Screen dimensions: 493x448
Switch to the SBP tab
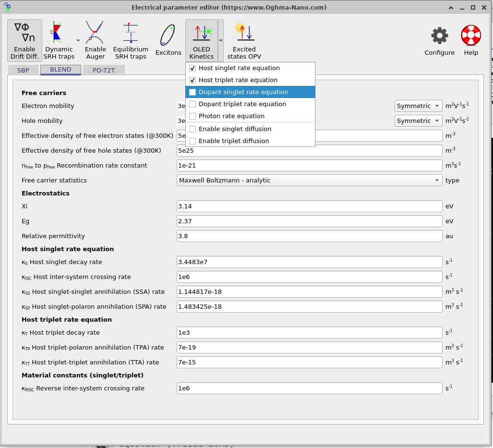pyautogui.click(x=23, y=70)
